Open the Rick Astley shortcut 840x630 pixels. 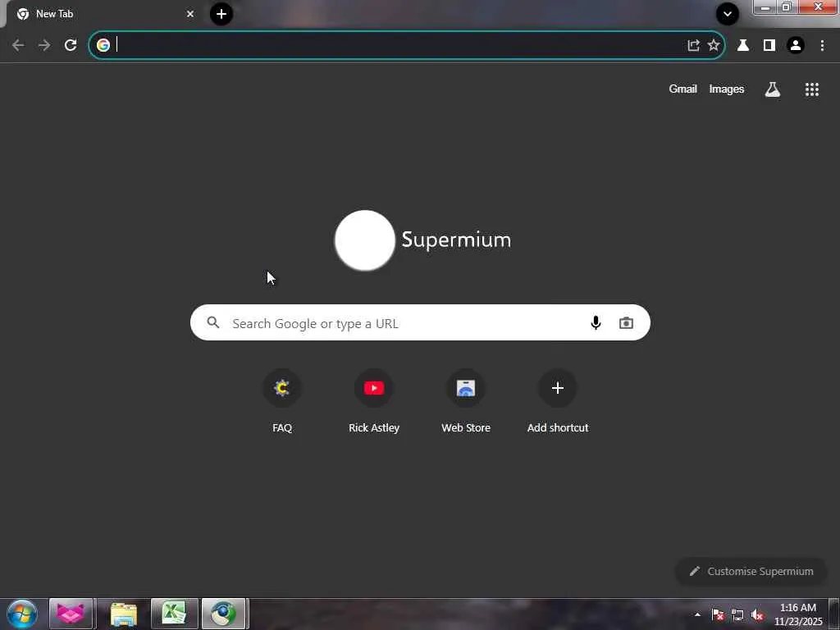[x=374, y=400]
